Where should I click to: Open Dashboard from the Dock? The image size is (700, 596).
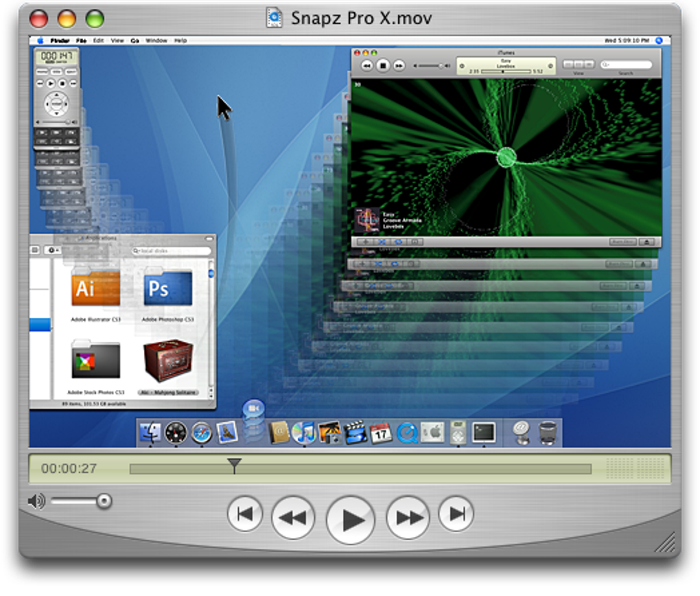[176, 433]
